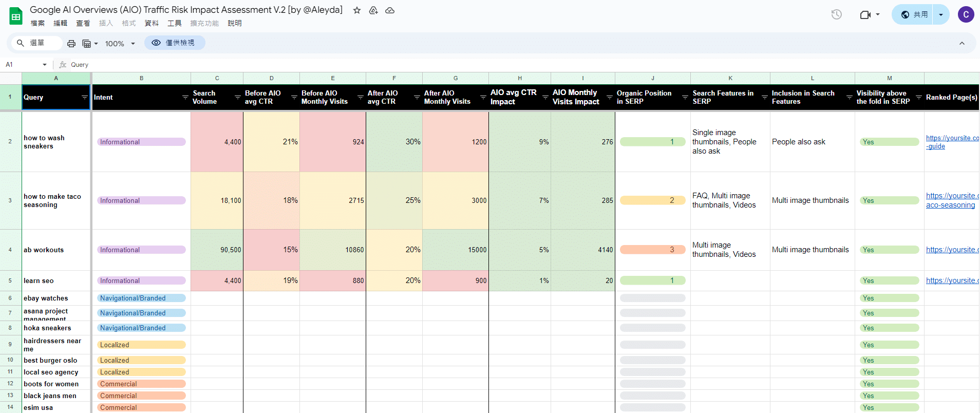Print the spreadsheet via printer icon
980x413 pixels.
tap(71, 44)
